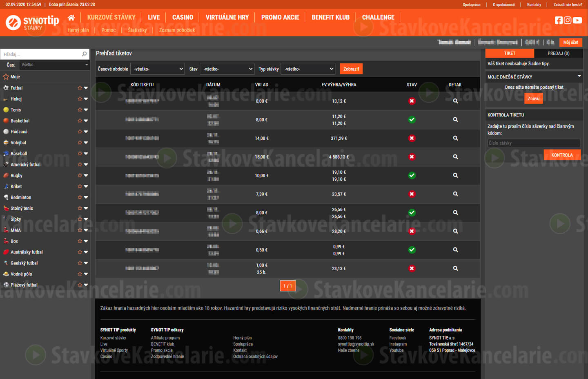Click the Moje favorites star icon
Screen dimensions: 588x379
[6, 77]
